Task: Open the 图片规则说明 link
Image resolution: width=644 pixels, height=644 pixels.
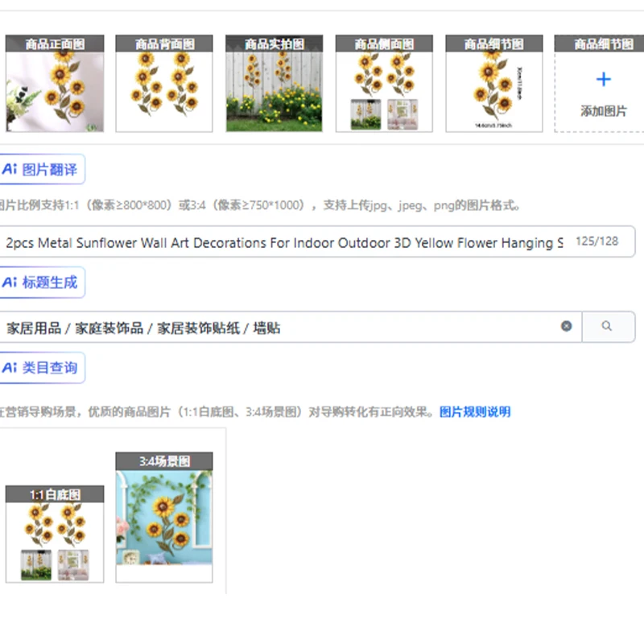Action: [475, 411]
